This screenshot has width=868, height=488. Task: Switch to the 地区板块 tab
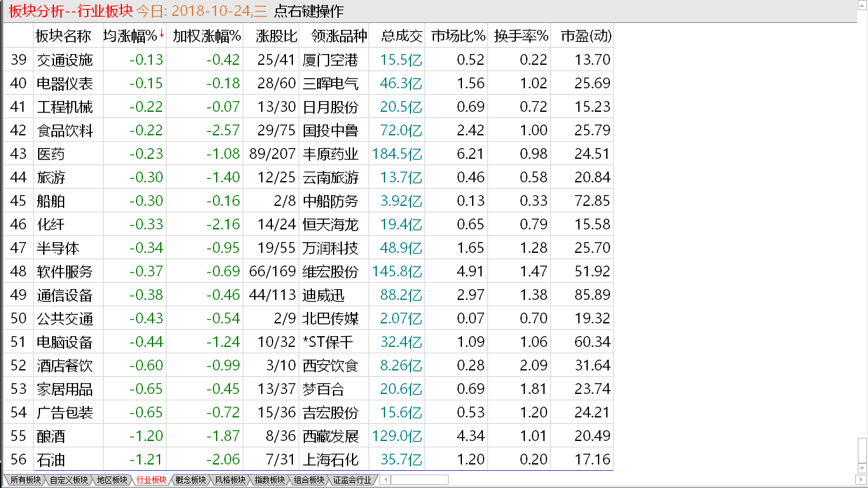(111, 480)
